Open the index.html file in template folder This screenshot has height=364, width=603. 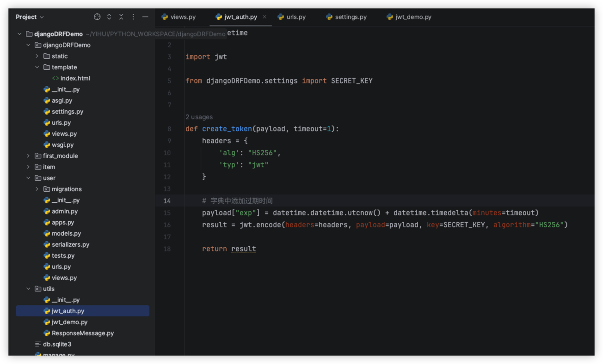[x=75, y=79]
